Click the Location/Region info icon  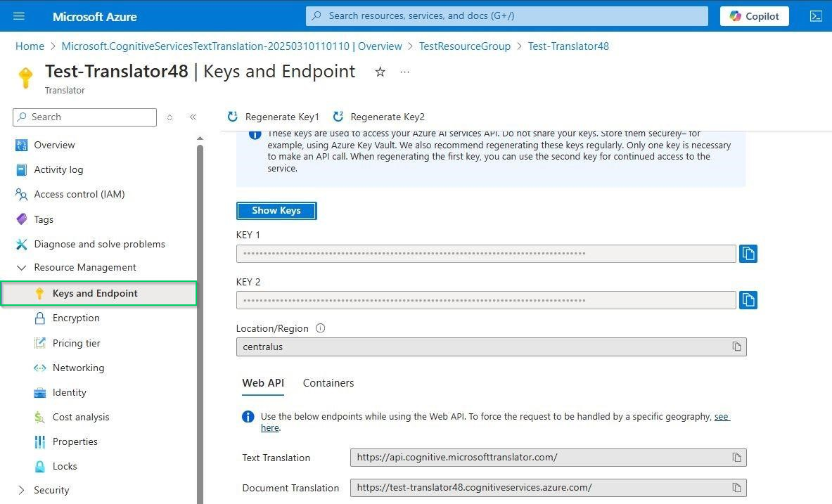click(x=321, y=328)
